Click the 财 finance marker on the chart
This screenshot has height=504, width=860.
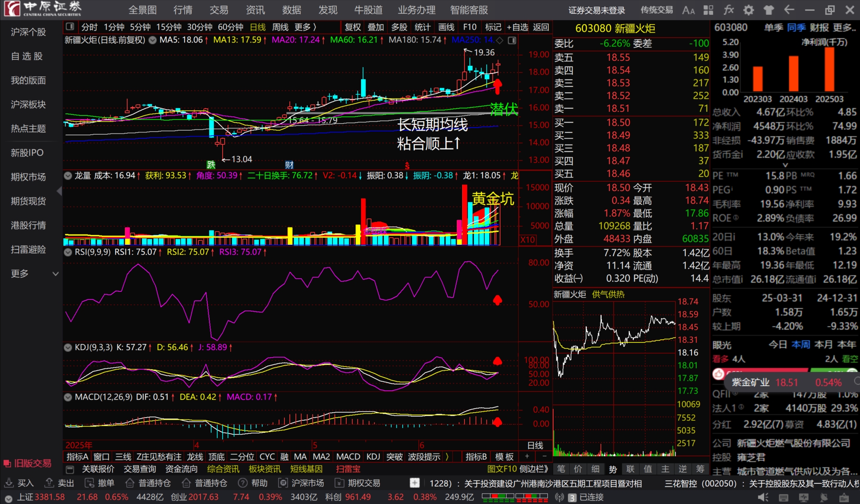pos(289,165)
